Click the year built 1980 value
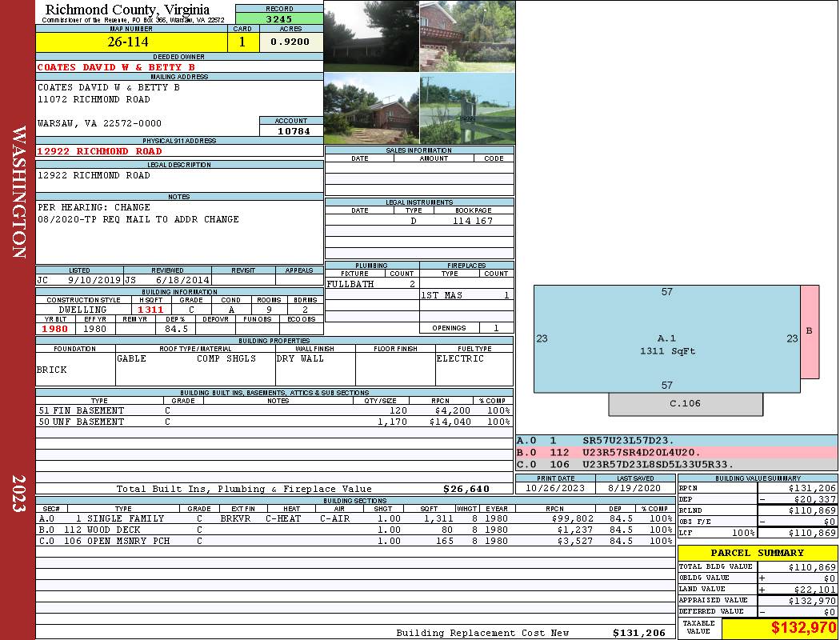840x640 pixels. [x=55, y=329]
